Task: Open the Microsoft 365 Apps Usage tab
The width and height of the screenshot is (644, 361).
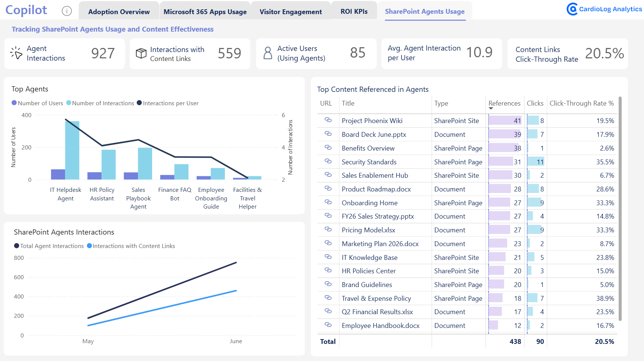Action: pos(205,12)
